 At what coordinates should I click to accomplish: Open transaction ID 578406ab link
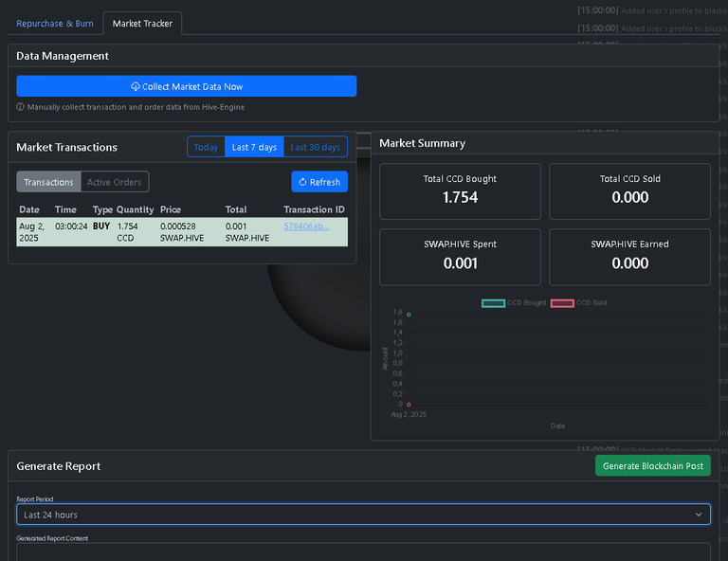tap(306, 226)
